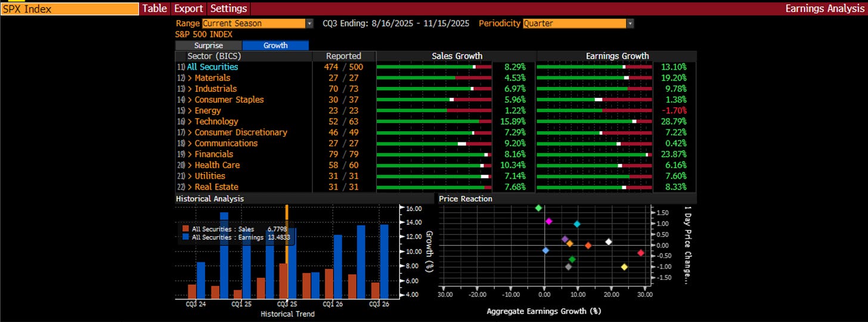Click the light blue diamond near zero growth

[545, 250]
